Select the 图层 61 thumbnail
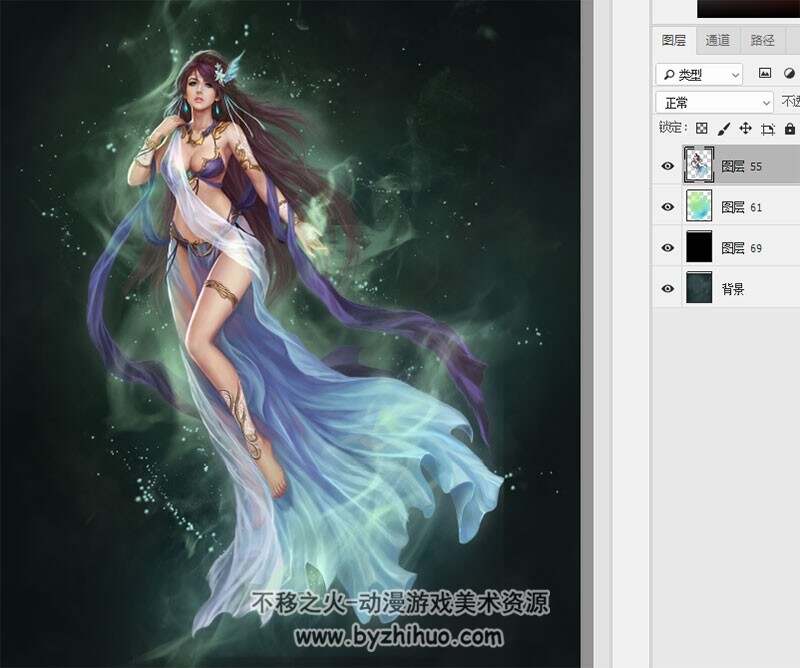The height and width of the screenshot is (668, 800). point(699,206)
